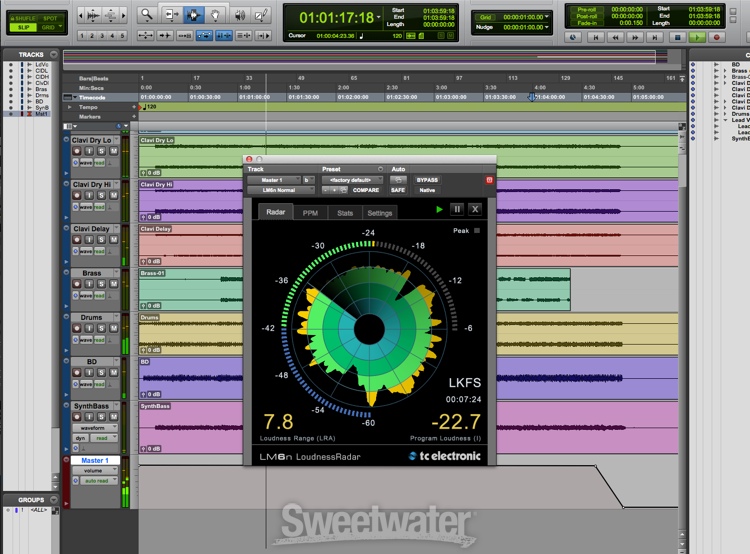The image size is (750, 554).
Task: Reset the LoudnessRadar with X button
Action: [x=475, y=209]
